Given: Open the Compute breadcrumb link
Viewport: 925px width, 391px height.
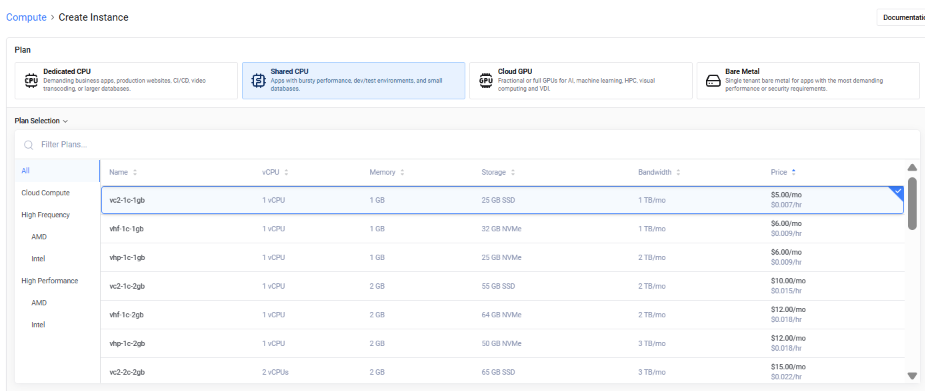Looking at the screenshot, I should pyautogui.click(x=26, y=18).
